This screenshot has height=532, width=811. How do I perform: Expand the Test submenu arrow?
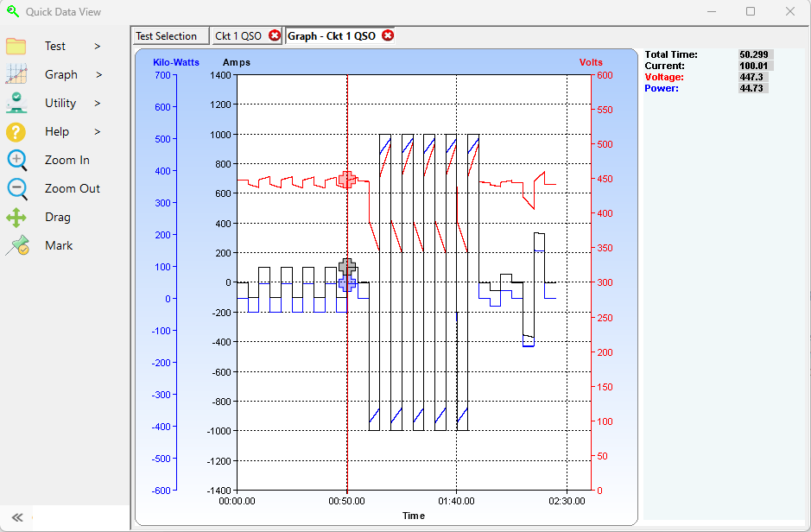click(98, 46)
